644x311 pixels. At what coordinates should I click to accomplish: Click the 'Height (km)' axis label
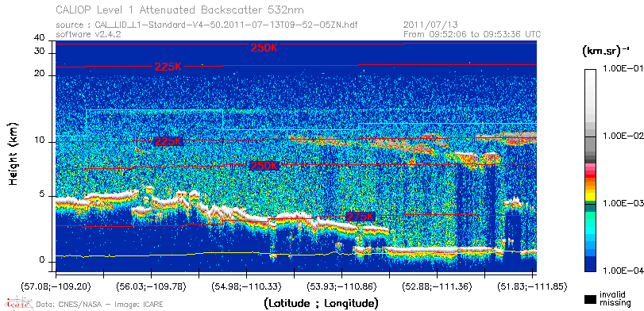[x=13, y=153]
